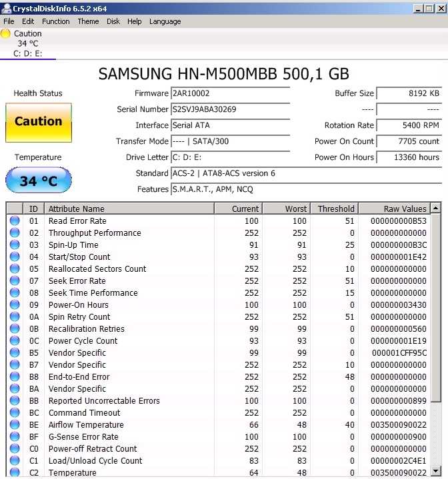Click the blue status icon for Power Cycle Count
Viewport: 448px width, 479px height.
coord(15,340)
